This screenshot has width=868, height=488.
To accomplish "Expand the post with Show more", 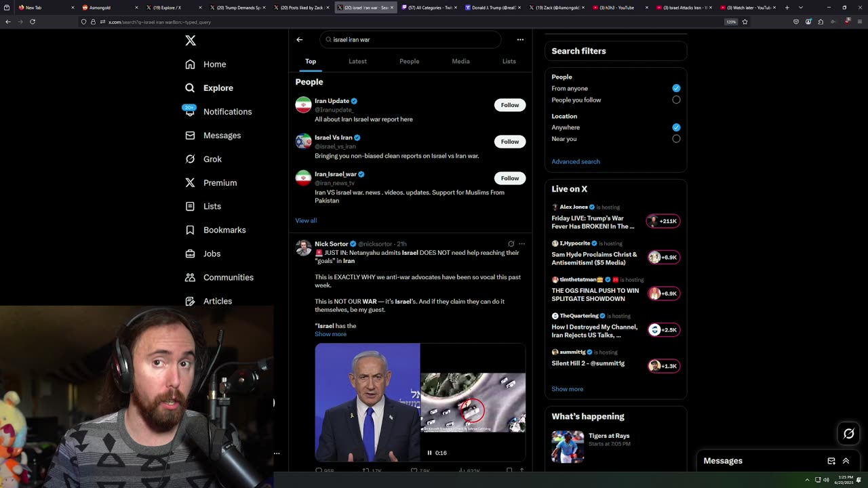I will (x=330, y=334).
